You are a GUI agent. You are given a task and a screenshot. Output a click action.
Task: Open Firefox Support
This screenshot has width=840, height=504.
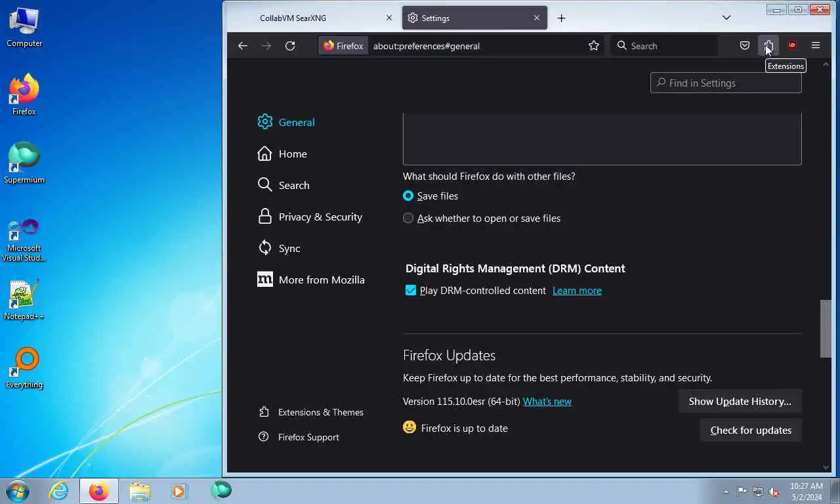299,437
